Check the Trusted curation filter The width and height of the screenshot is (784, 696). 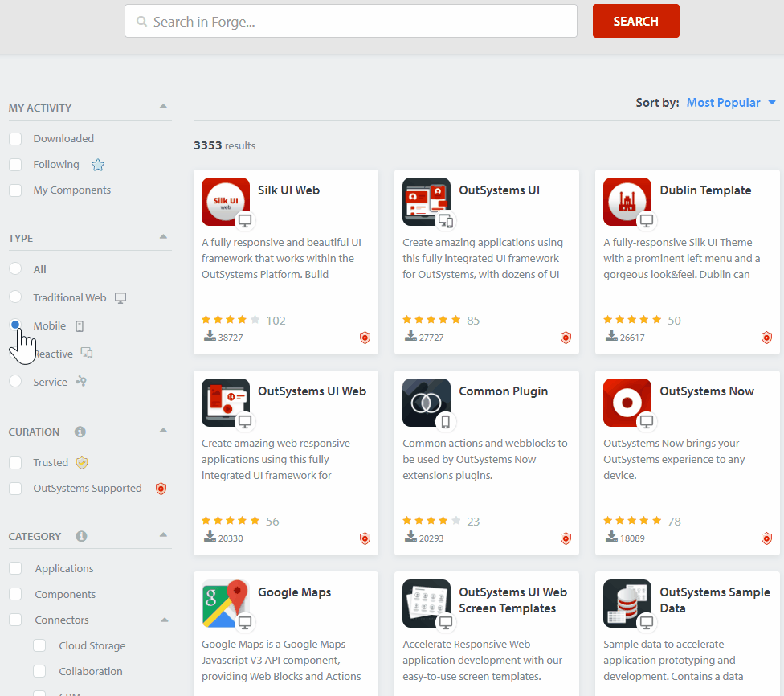tap(15, 463)
